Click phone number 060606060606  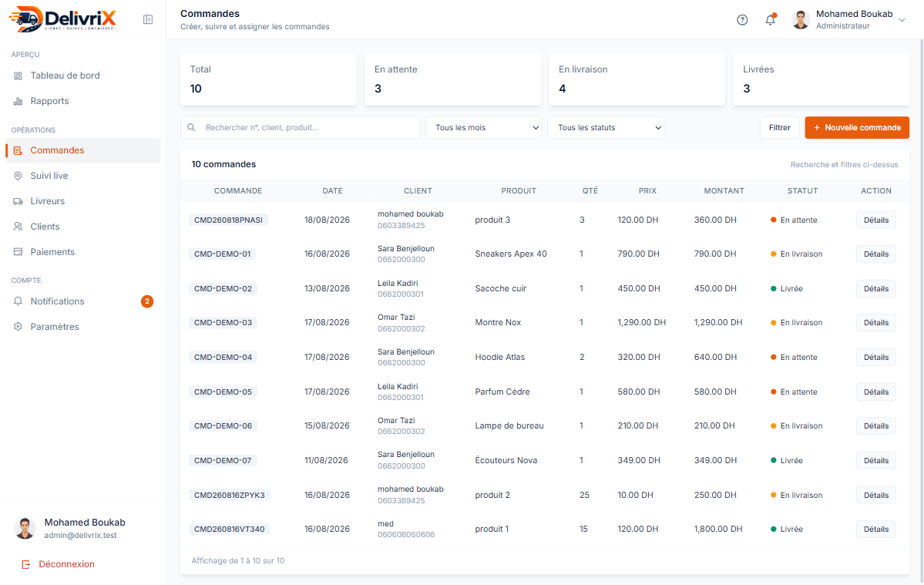coord(406,535)
